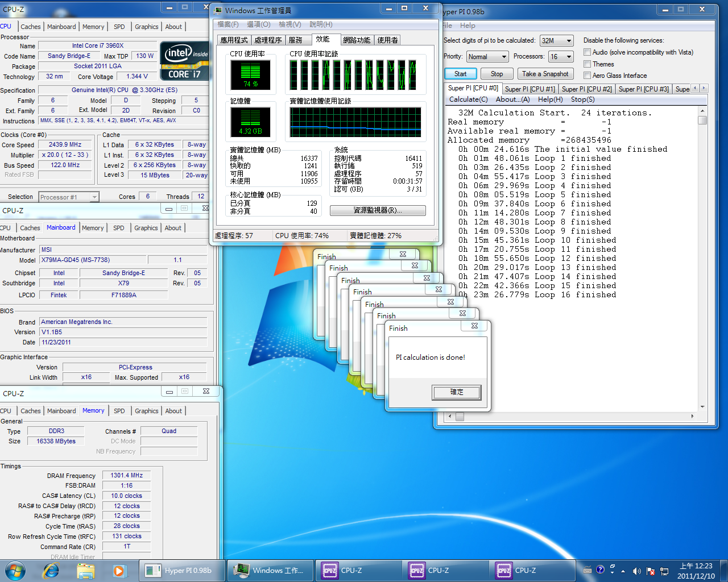Click the on-screen keyboard tray icon
728x582 pixels.
pyautogui.click(x=588, y=571)
